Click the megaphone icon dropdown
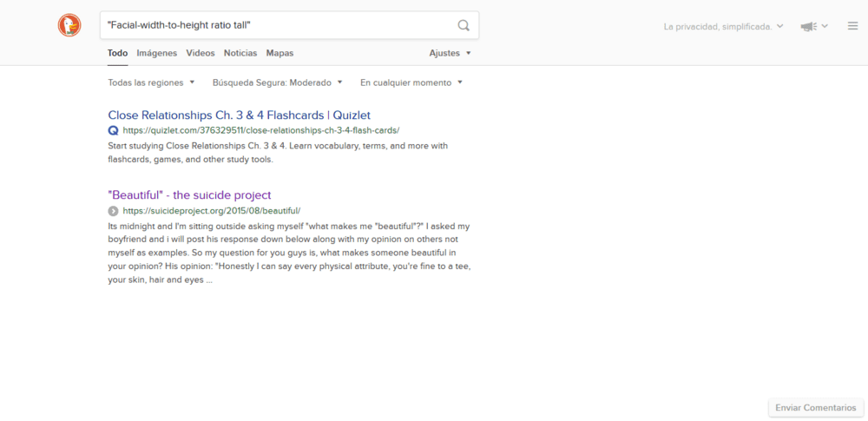Image resolution: width=868 pixels, height=421 pixels. tap(814, 26)
